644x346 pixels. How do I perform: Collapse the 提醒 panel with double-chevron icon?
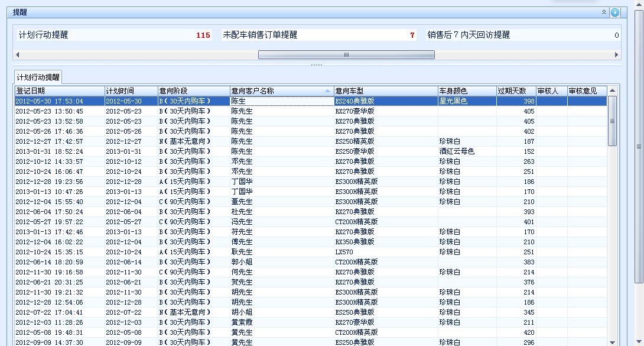(x=604, y=12)
